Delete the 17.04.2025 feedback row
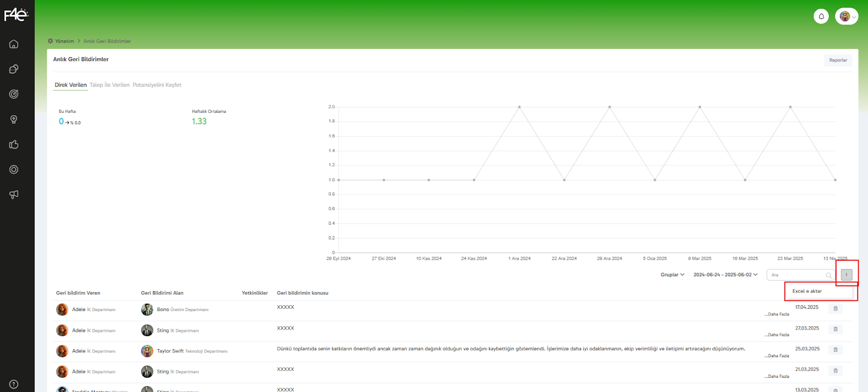Viewport: 868px width, 392px height. click(x=835, y=308)
